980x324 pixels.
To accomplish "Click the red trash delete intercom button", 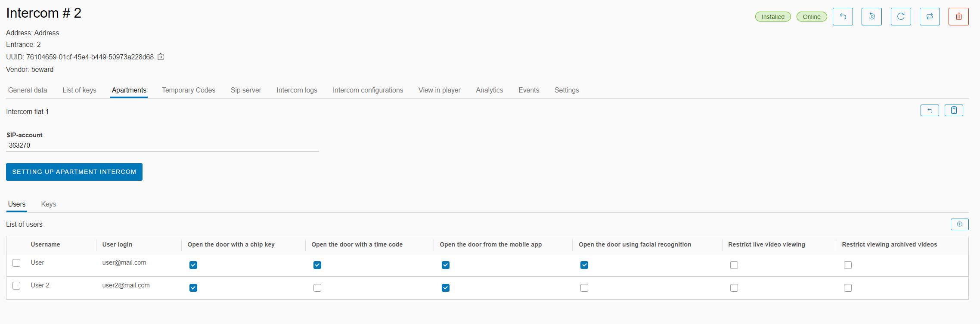I will [x=958, y=17].
